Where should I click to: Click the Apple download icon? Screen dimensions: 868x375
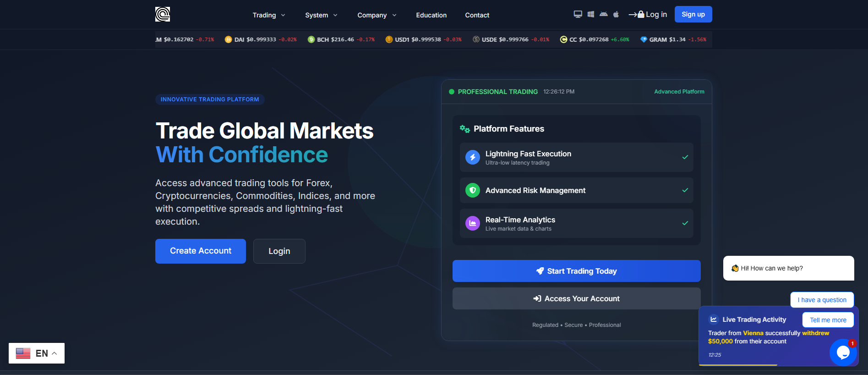pyautogui.click(x=616, y=14)
